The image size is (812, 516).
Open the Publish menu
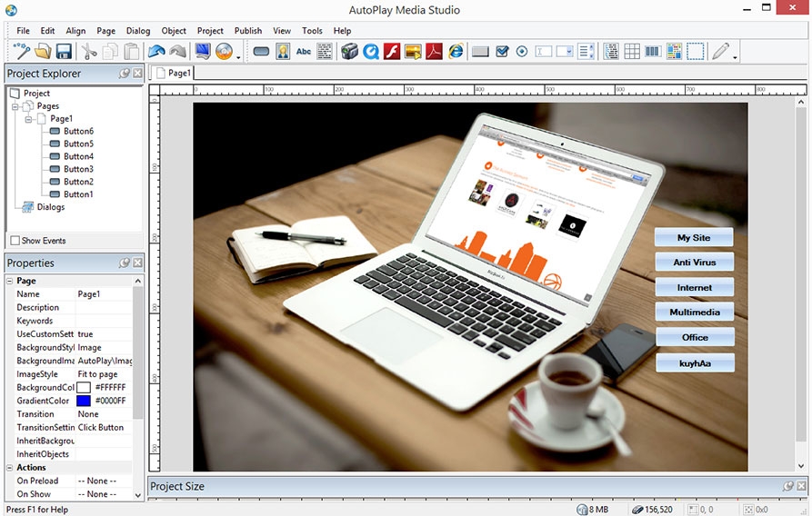(x=247, y=31)
